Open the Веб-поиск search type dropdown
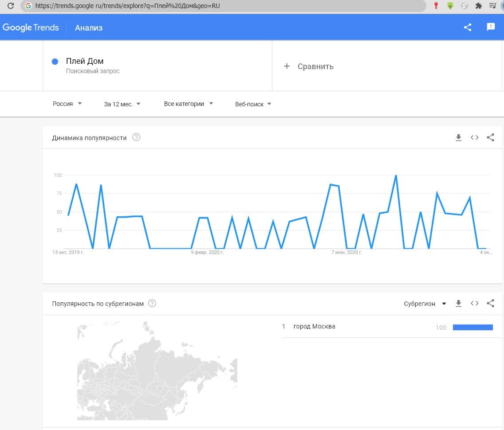This screenshot has height=430, width=504. click(253, 104)
